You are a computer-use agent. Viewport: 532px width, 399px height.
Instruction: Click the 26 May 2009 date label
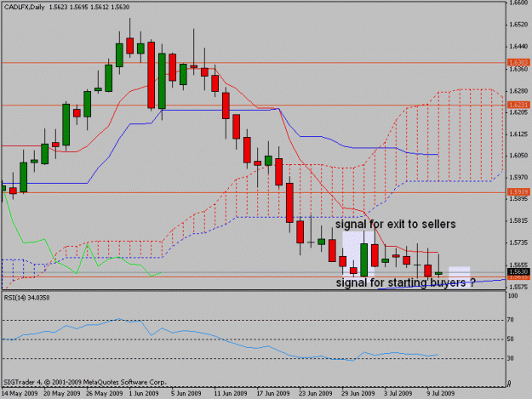click(x=105, y=393)
